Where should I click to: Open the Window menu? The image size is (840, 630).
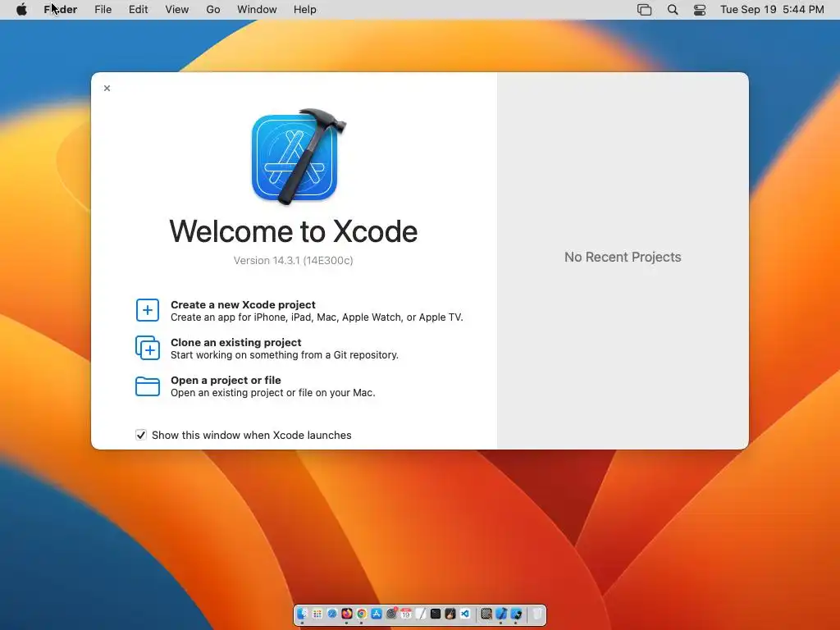tap(257, 10)
